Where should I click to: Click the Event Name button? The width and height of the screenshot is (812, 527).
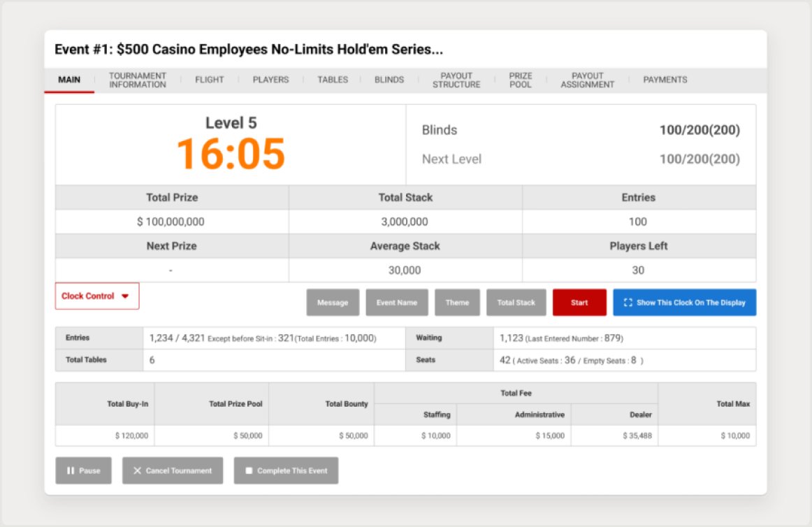click(397, 303)
